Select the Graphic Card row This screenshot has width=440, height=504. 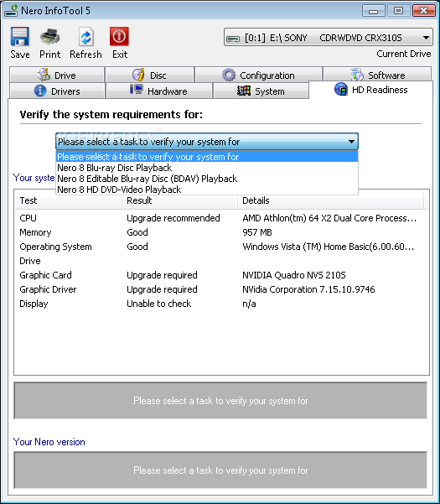click(x=221, y=275)
